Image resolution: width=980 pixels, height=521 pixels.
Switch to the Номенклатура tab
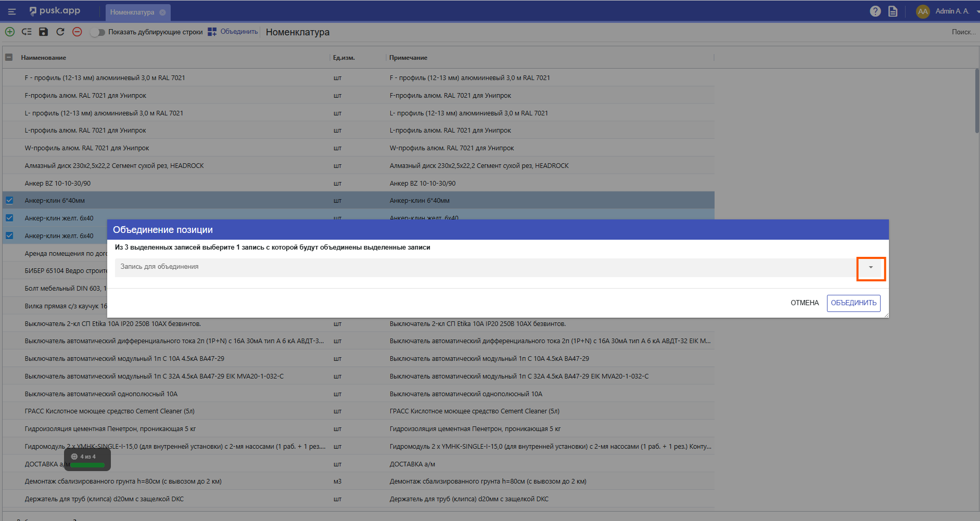coord(132,12)
